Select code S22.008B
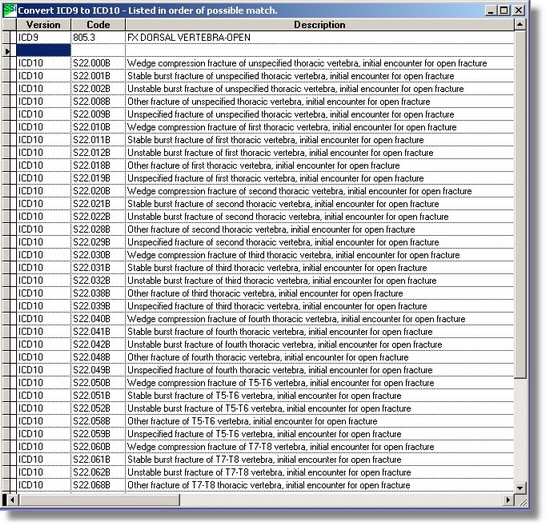The width and height of the screenshot is (546, 526). tap(98, 102)
